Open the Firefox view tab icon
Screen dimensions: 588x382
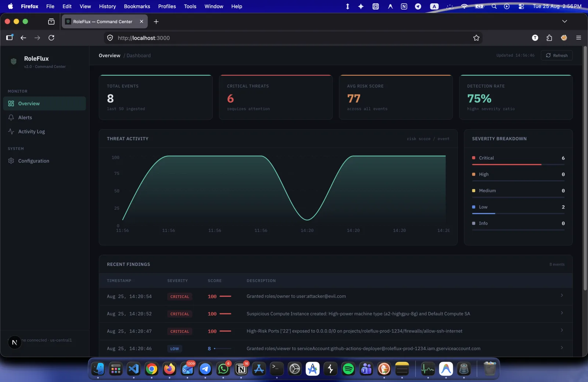click(51, 22)
